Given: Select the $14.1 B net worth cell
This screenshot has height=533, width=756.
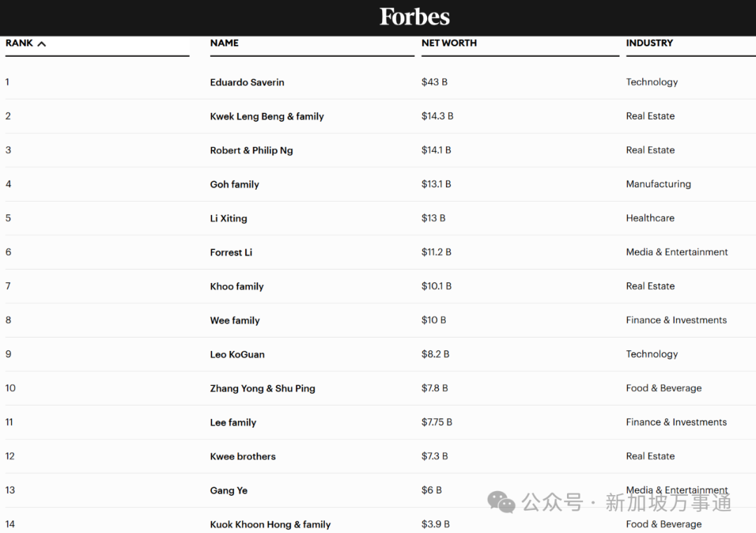Looking at the screenshot, I should 436,150.
